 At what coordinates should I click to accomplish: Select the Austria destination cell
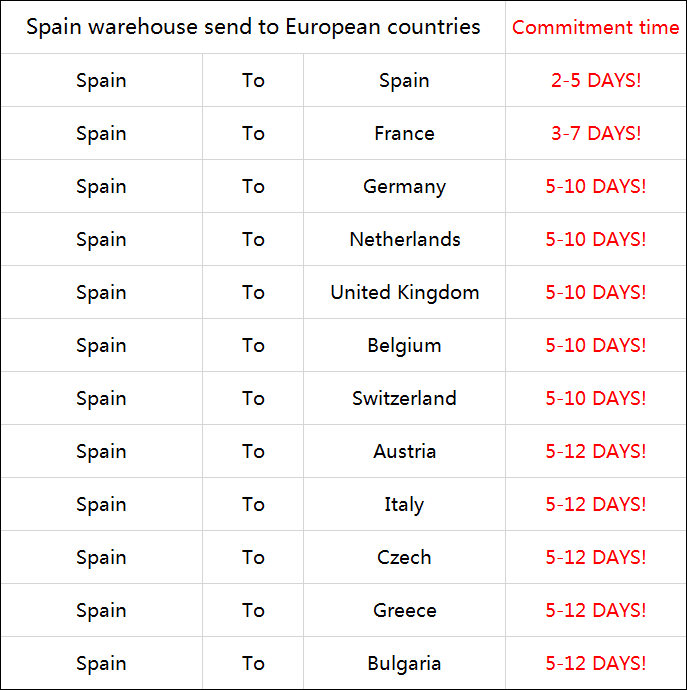point(404,451)
